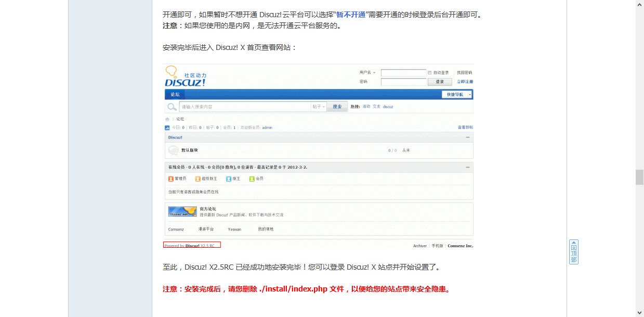Click the discuz hot search link

tap(388, 107)
